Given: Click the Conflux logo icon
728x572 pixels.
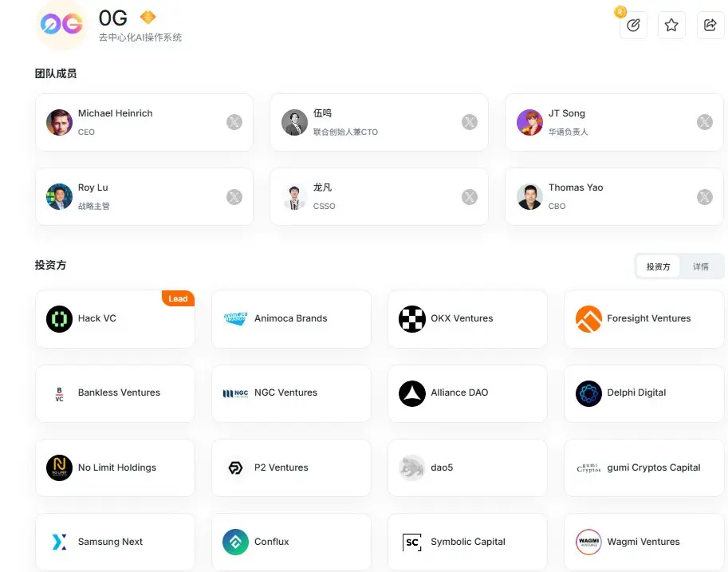Looking at the screenshot, I should [x=235, y=542].
